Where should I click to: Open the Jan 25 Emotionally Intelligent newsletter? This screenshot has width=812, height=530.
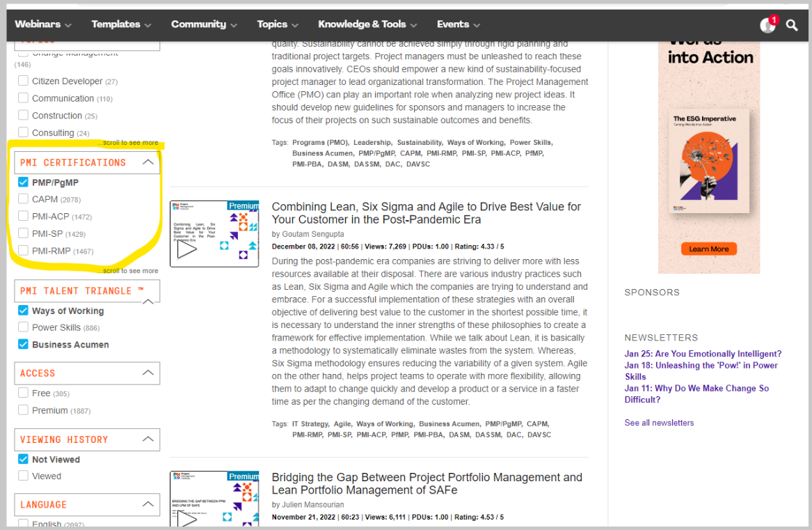pyautogui.click(x=703, y=354)
